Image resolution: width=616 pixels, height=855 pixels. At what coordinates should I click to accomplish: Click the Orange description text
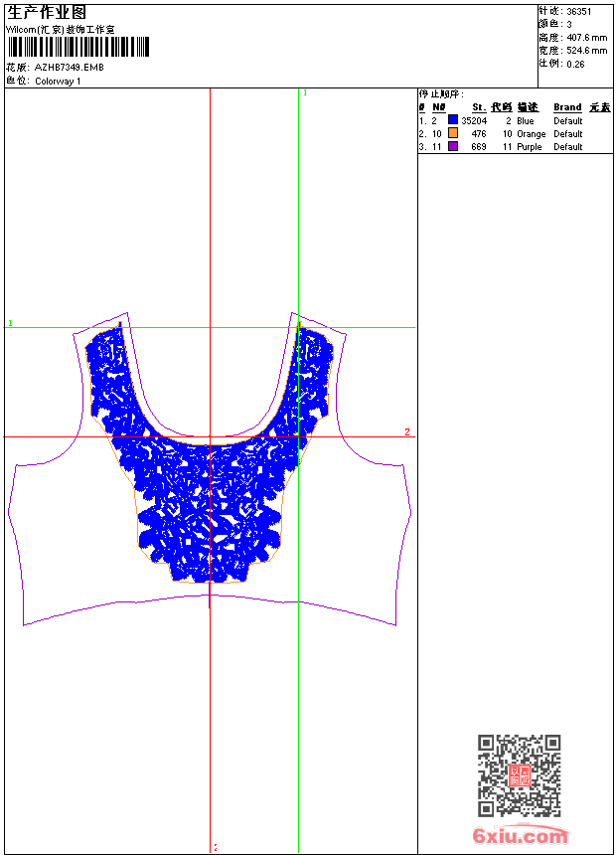pyautogui.click(x=532, y=134)
